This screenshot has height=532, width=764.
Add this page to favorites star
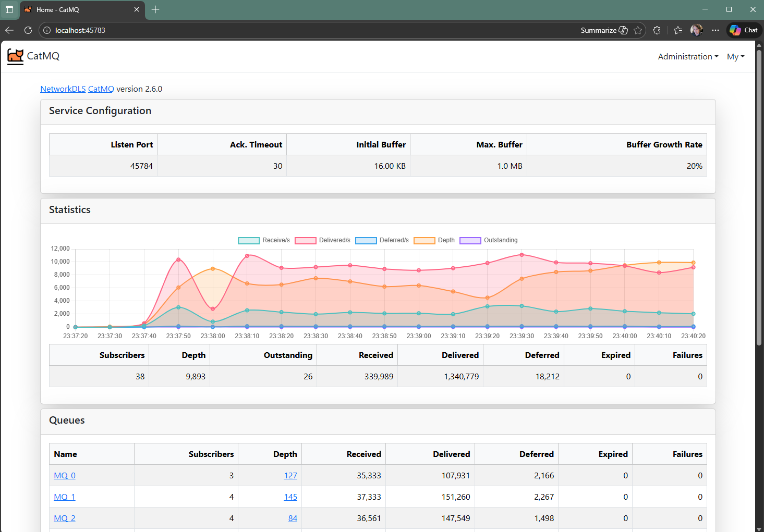click(637, 30)
